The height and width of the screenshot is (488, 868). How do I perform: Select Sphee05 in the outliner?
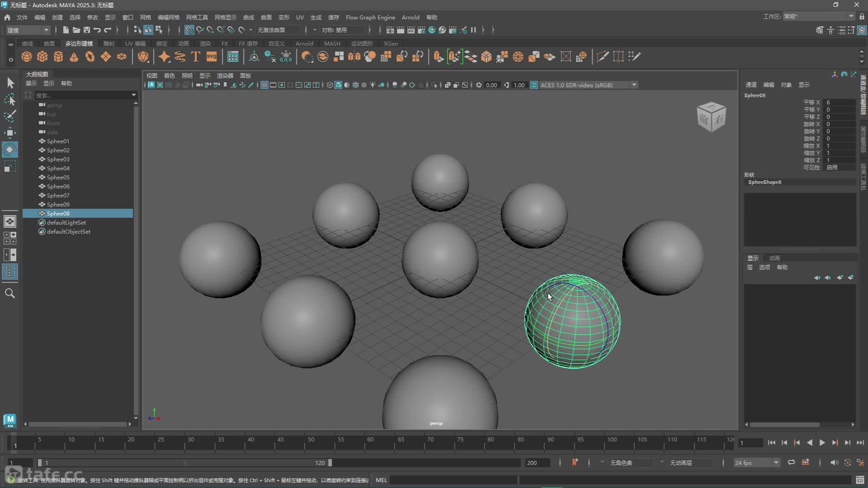(58, 177)
